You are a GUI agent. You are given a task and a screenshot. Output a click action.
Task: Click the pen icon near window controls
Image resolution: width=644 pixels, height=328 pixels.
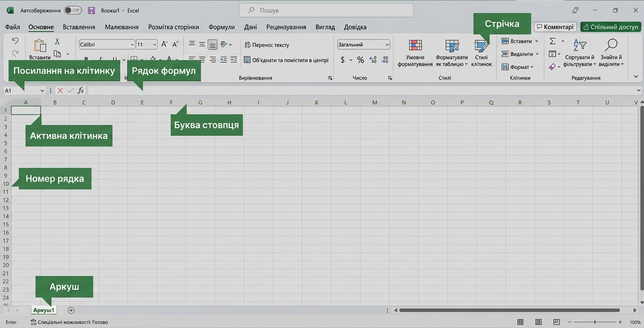coord(575,10)
